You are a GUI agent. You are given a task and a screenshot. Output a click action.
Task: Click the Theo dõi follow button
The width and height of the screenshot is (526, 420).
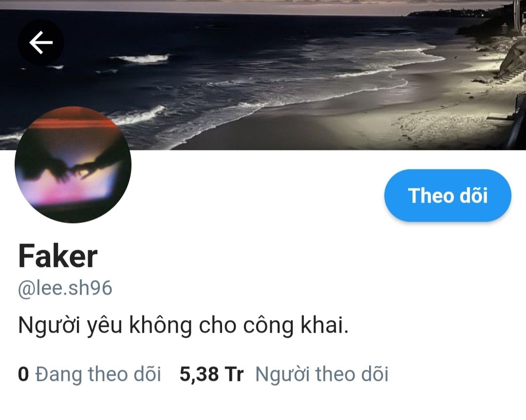(x=448, y=195)
